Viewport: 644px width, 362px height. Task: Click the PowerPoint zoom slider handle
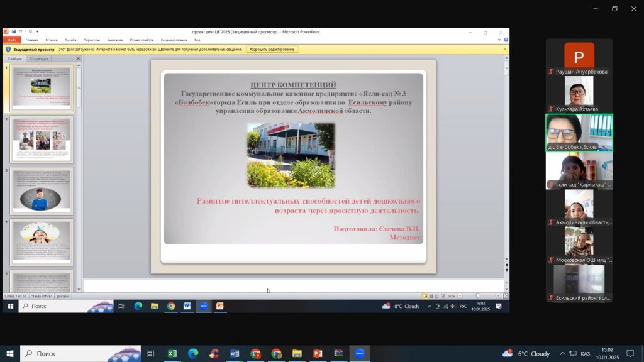tap(477, 296)
